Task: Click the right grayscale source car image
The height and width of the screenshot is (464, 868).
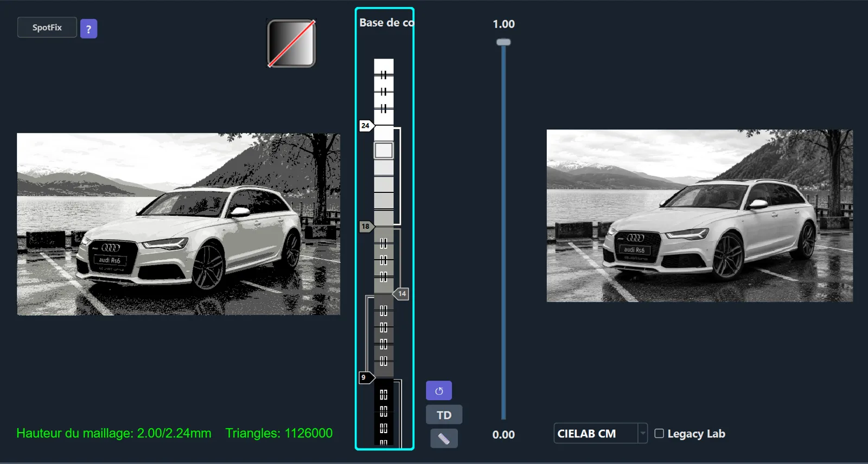Action: [x=700, y=216]
